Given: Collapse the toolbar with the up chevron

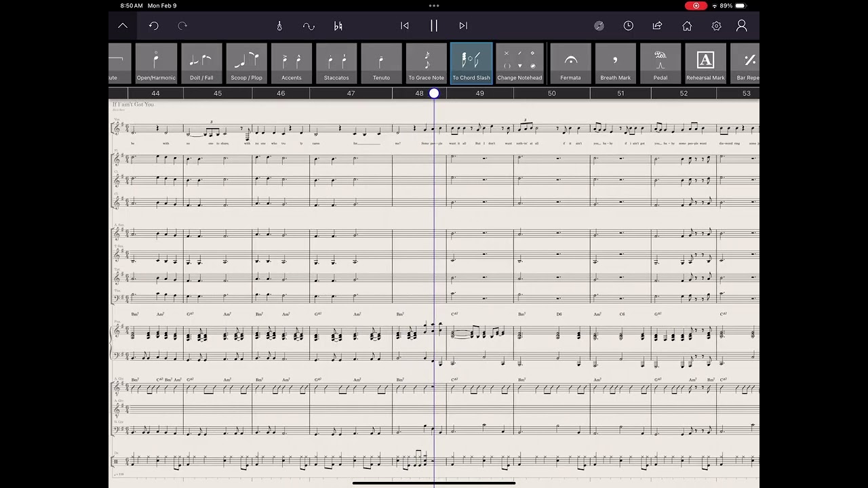Looking at the screenshot, I should point(123,26).
